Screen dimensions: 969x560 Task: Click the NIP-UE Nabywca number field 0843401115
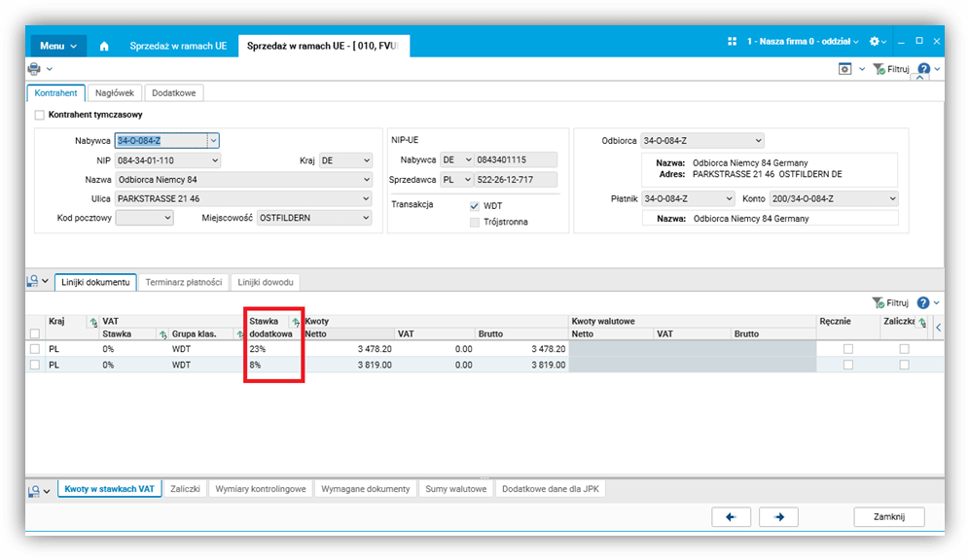coord(516,159)
